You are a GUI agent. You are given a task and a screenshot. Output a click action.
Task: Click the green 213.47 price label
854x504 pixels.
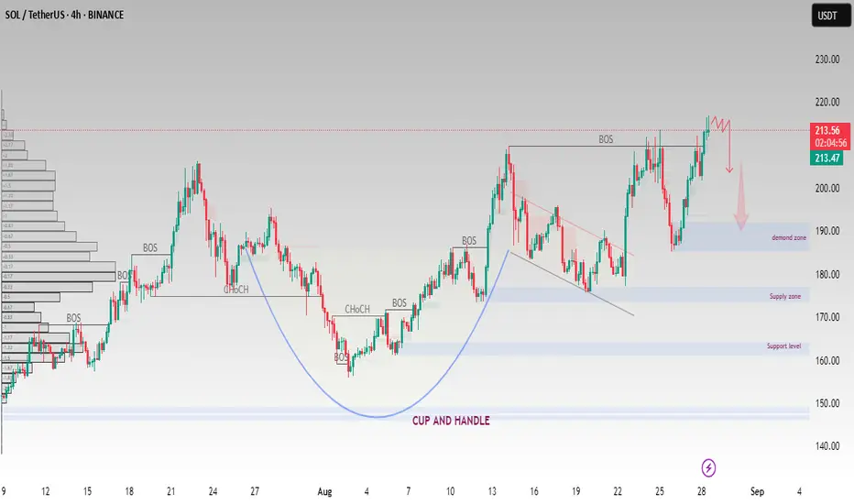pyautogui.click(x=827, y=159)
